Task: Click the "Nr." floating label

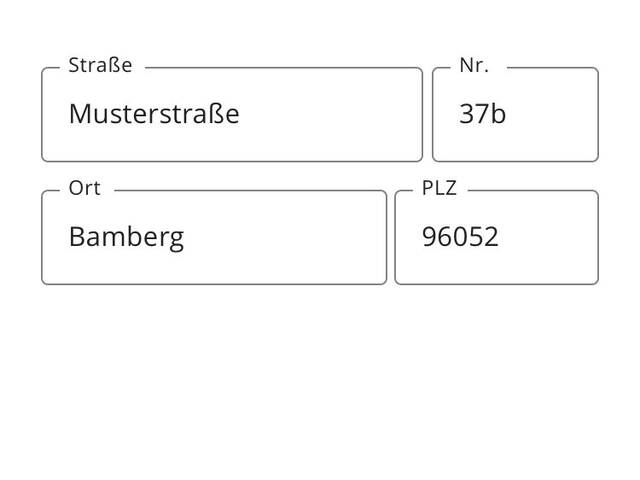Action: (474, 66)
